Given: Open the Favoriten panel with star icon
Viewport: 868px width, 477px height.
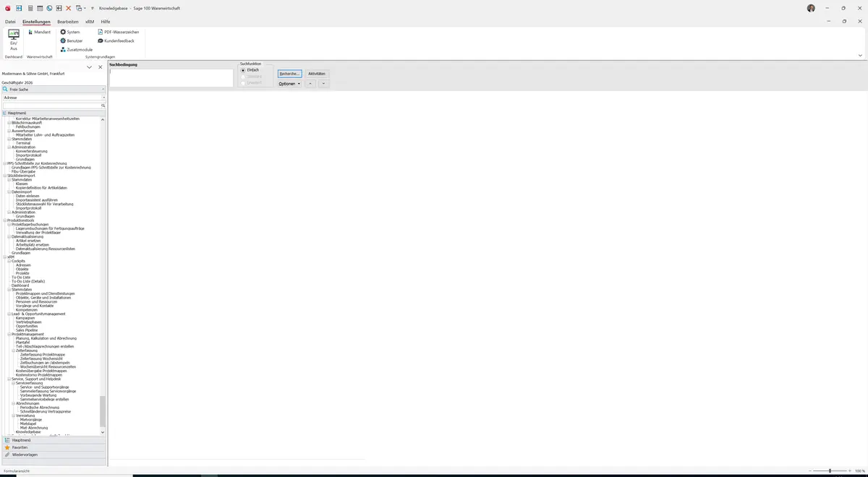Looking at the screenshot, I should coord(54,447).
